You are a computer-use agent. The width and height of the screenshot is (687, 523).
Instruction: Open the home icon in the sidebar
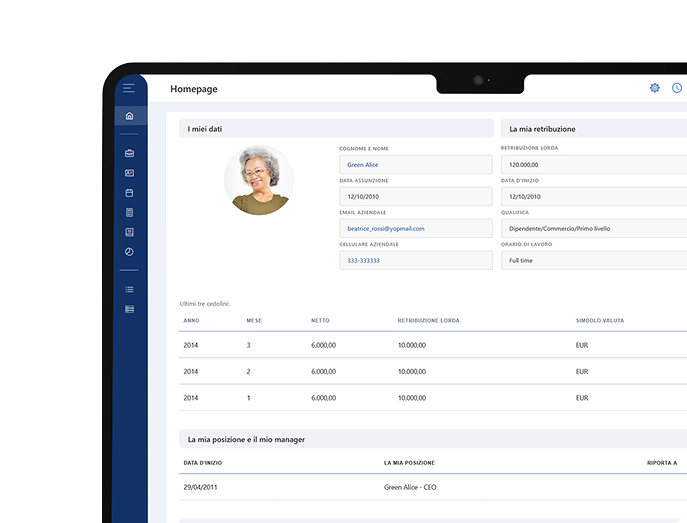[129, 116]
